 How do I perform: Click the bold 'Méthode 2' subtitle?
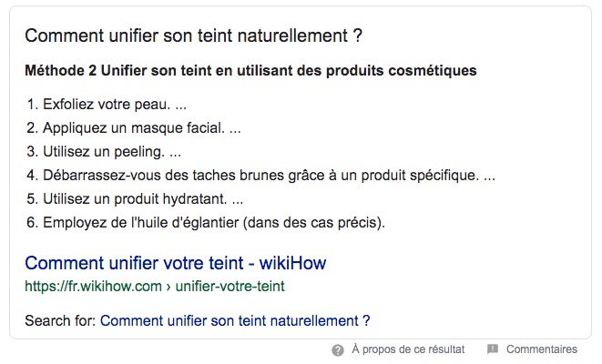point(250,70)
